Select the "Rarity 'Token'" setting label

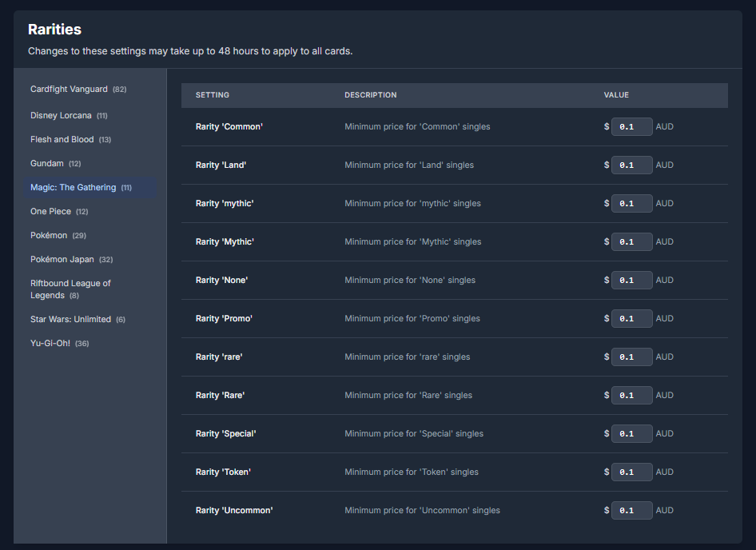pyautogui.click(x=223, y=472)
